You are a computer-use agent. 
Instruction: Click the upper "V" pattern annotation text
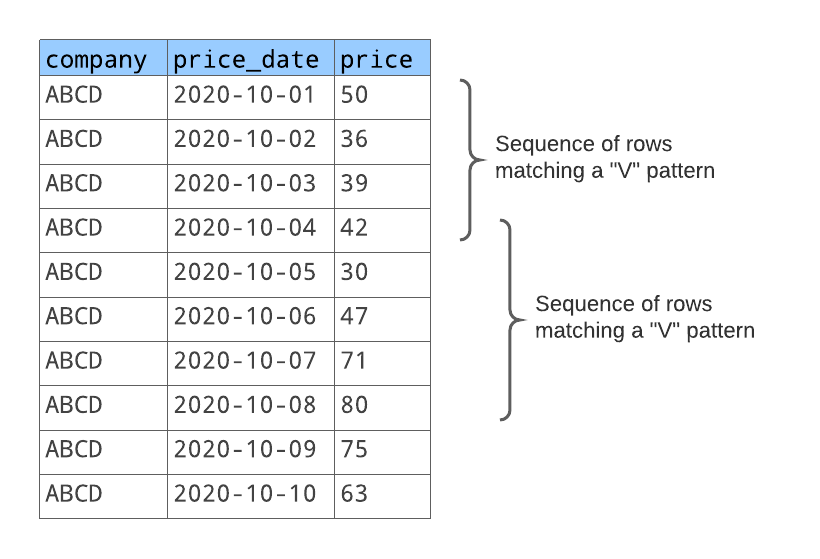pos(604,157)
